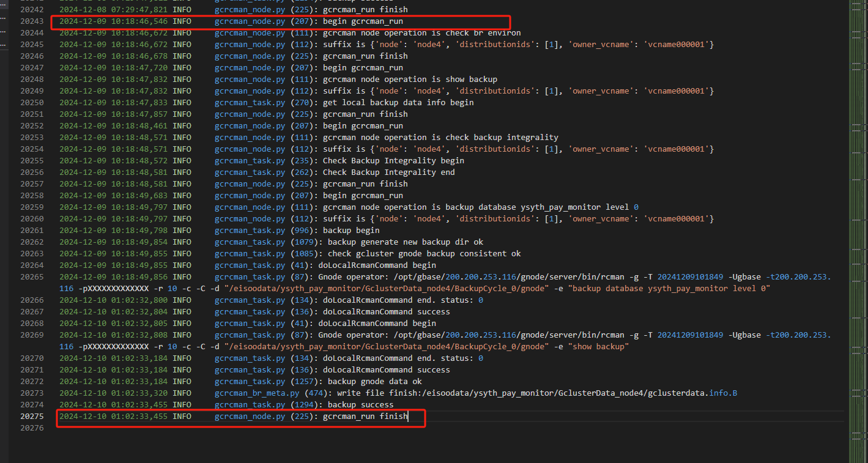Click 'get local backup data info begin' message

(398, 103)
